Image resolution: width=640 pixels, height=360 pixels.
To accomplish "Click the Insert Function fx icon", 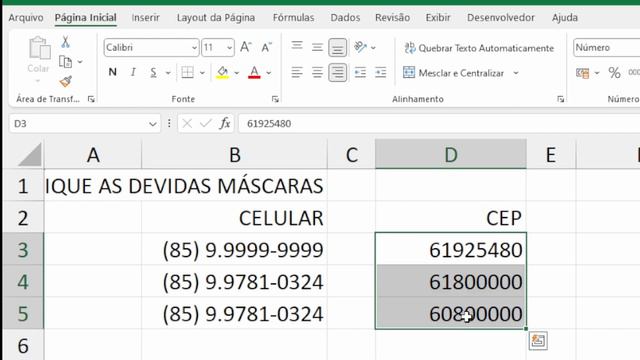I will [x=225, y=123].
